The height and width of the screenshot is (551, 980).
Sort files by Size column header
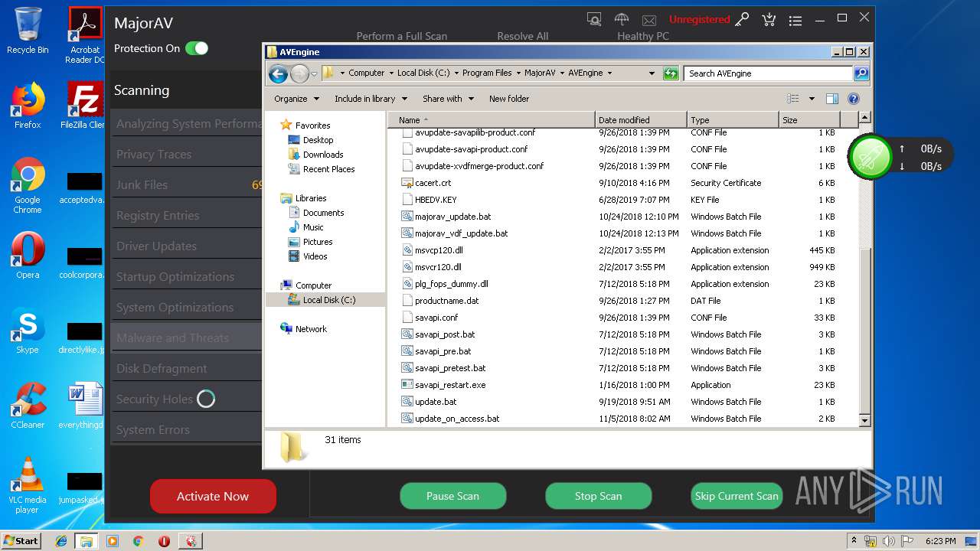[x=809, y=120]
